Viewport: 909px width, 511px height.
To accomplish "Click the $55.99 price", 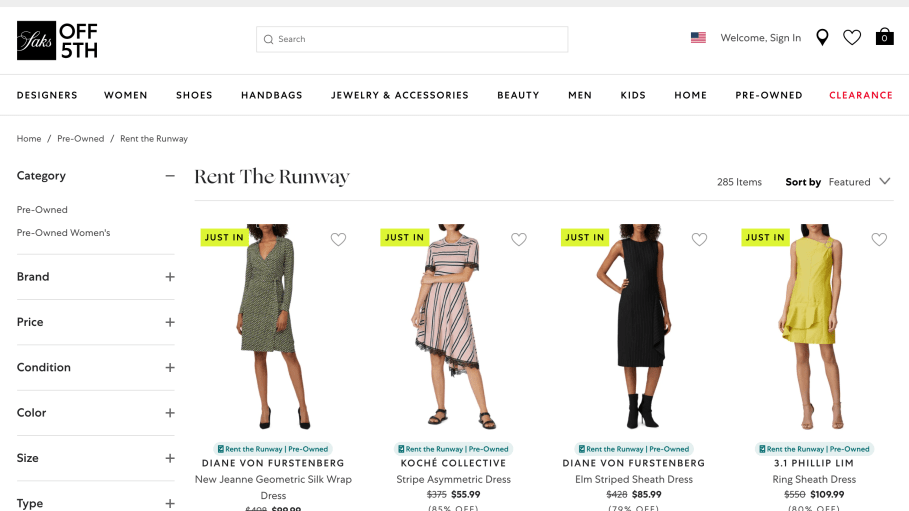I will pyautogui.click(x=466, y=495).
